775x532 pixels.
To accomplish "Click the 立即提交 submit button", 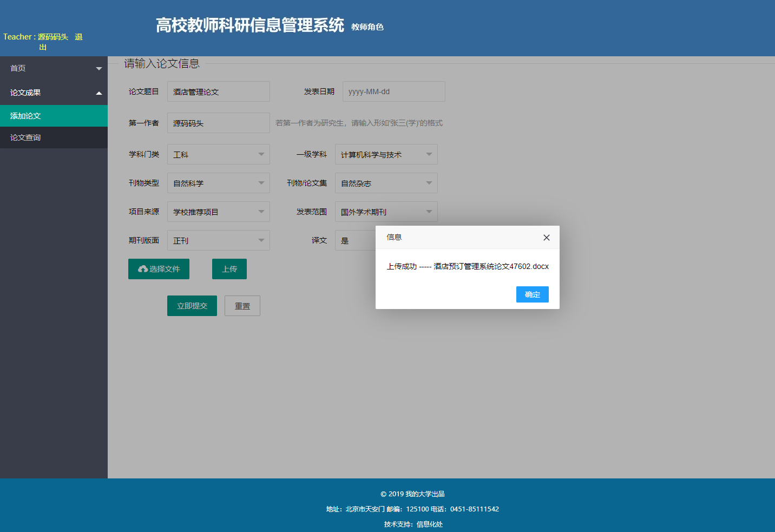I will pyautogui.click(x=192, y=305).
